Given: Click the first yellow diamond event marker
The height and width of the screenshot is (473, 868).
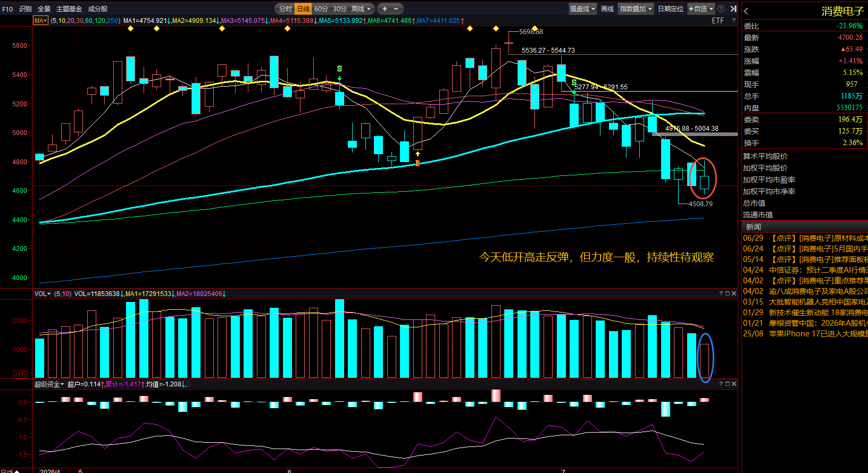Looking at the screenshot, I should coord(131,29).
